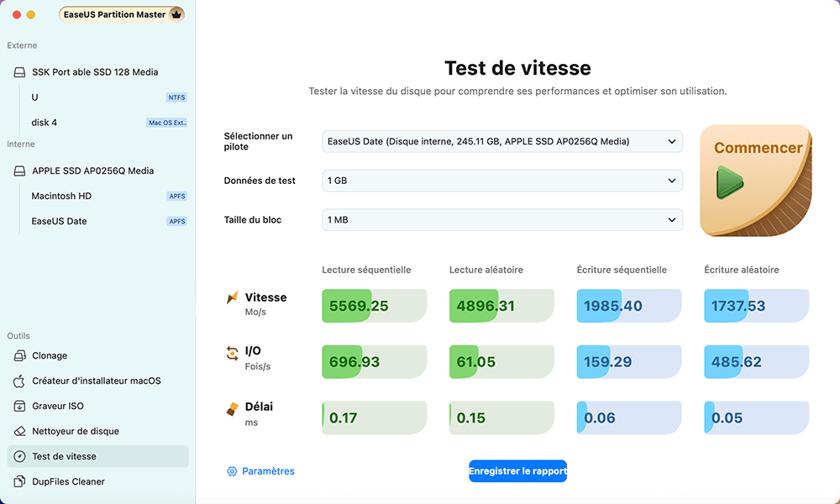The width and height of the screenshot is (840, 504).
Task: Click the crown icon beside EaseUS Partition Master
Action: click(x=176, y=14)
